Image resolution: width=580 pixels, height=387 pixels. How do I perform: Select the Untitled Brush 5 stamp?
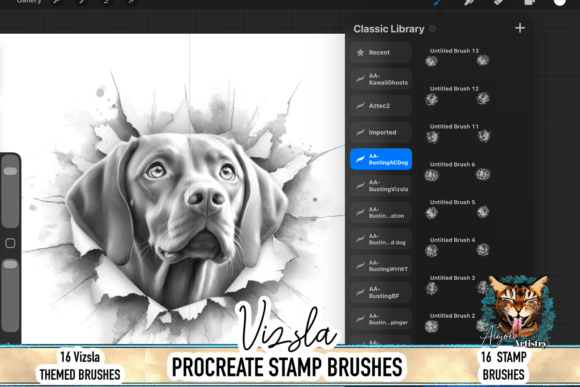pyautogui.click(x=458, y=208)
